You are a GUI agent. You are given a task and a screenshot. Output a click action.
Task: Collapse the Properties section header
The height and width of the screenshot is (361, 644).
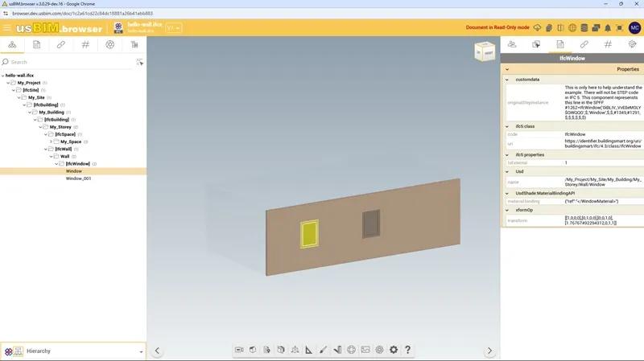507,69
